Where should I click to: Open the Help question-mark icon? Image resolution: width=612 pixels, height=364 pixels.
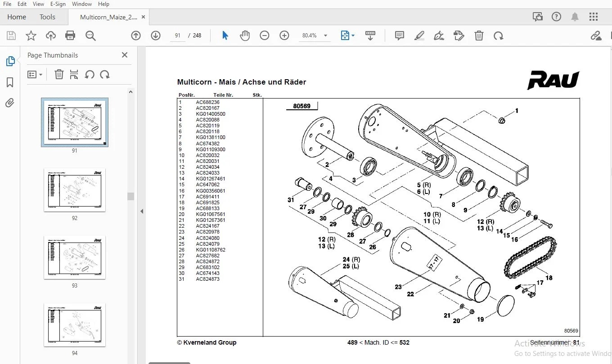[x=557, y=17]
